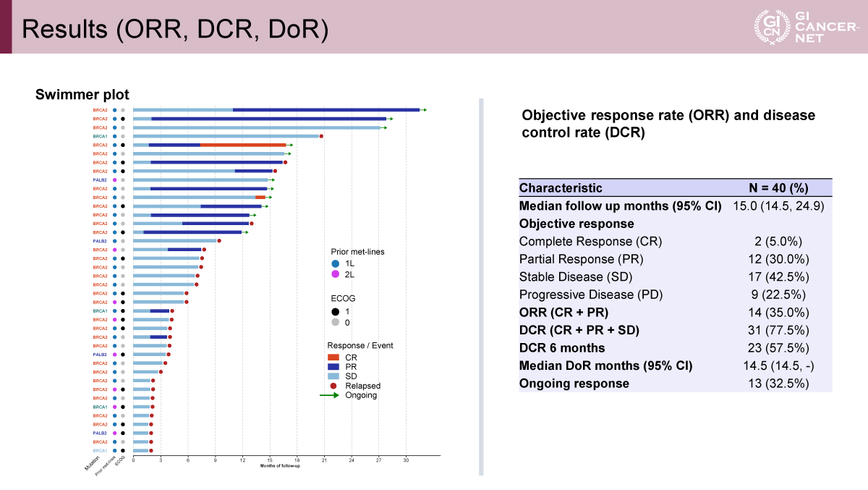Image resolution: width=868 pixels, height=490 pixels.
Task: Click the Ongoing response value 13 (32.5%)
Action: (778, 384)
